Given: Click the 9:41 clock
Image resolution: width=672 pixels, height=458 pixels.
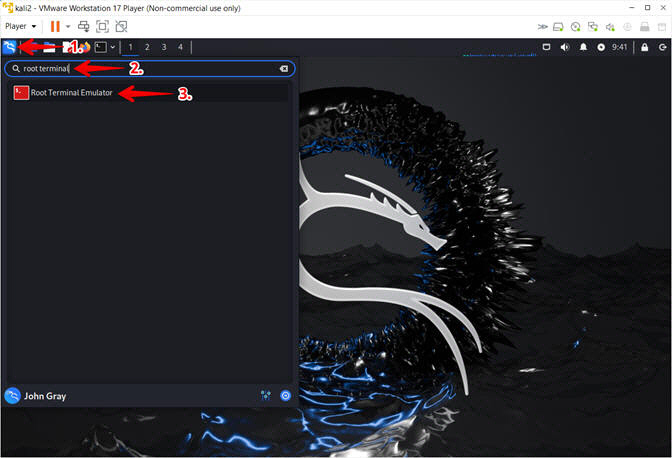Looking at the screenshot, I should pyautogui.click(x=619, y=47).
